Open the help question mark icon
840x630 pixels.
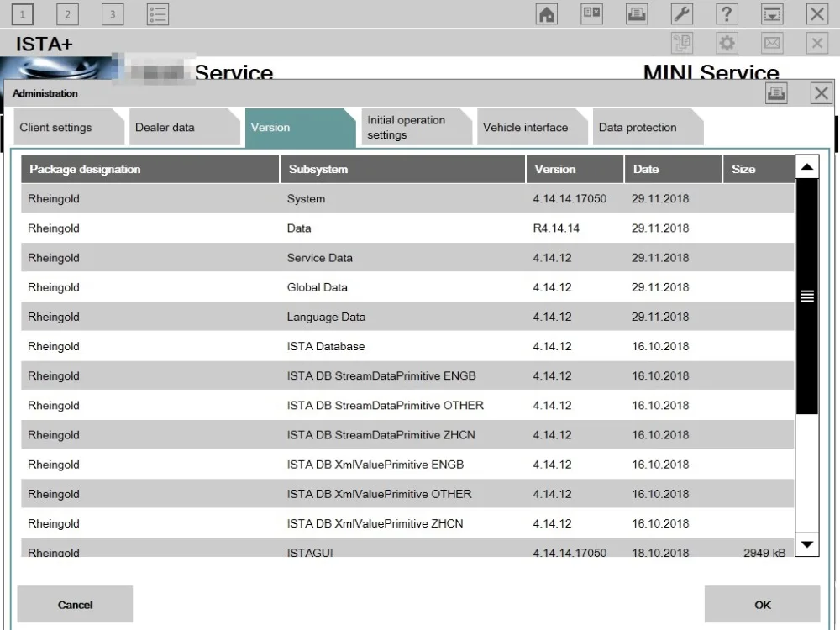727,14
